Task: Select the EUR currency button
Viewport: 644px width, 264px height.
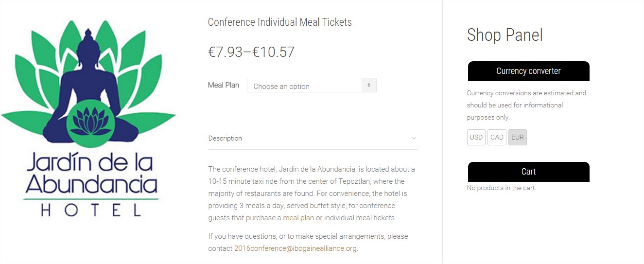Action: pyautogui.click(x=518, y=137)
